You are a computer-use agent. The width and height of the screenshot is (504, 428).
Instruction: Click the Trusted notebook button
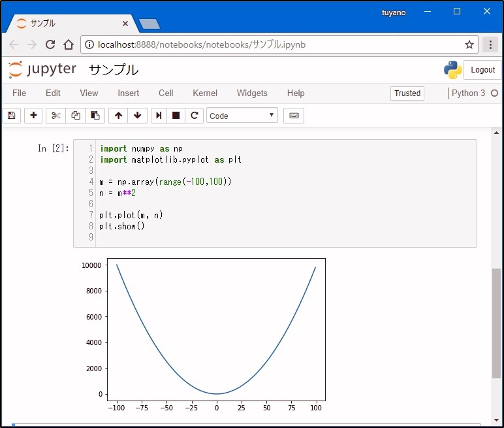(407, 93)
